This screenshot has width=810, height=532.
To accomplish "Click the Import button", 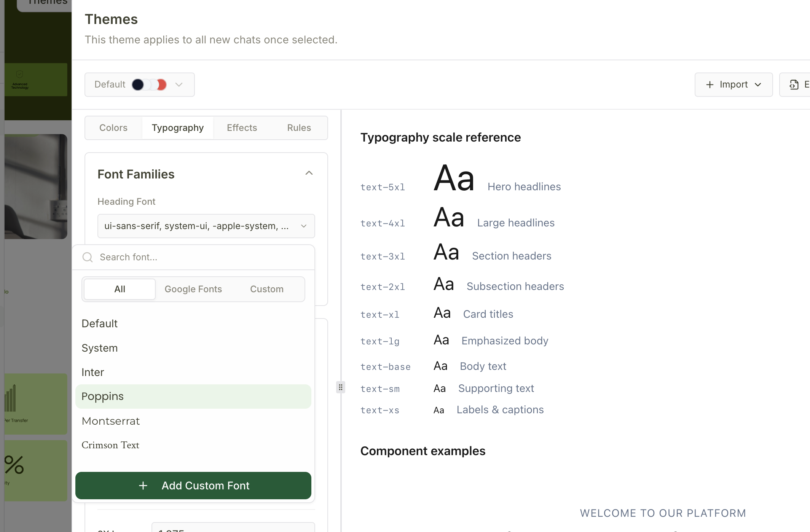I will (x=733, y=84).
